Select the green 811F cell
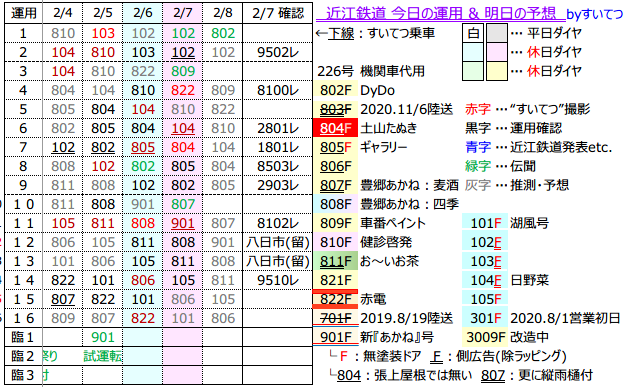The height and width of the screenshot is (387, 630). [x=335, y=262]
